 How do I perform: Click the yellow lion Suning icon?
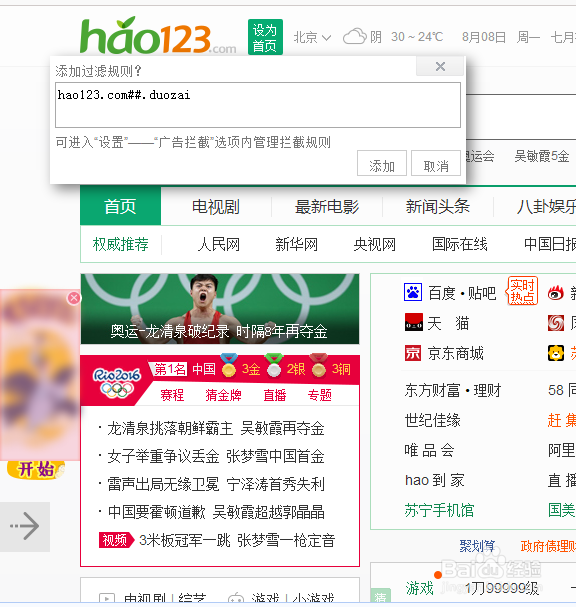556,353
